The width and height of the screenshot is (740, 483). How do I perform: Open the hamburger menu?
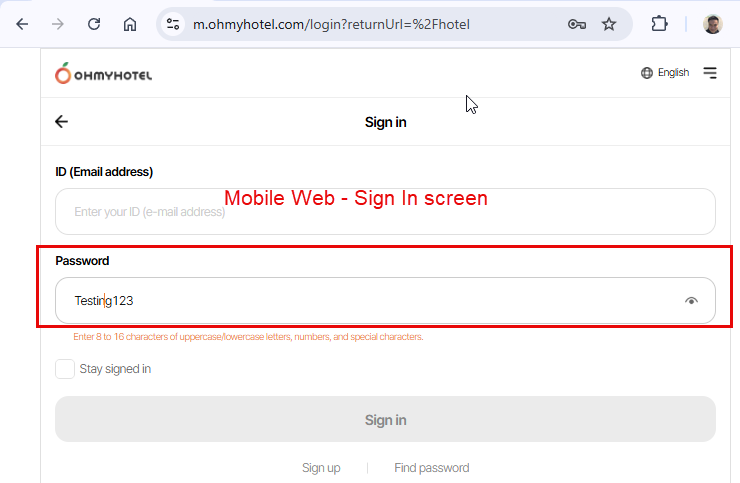(710, 73)
